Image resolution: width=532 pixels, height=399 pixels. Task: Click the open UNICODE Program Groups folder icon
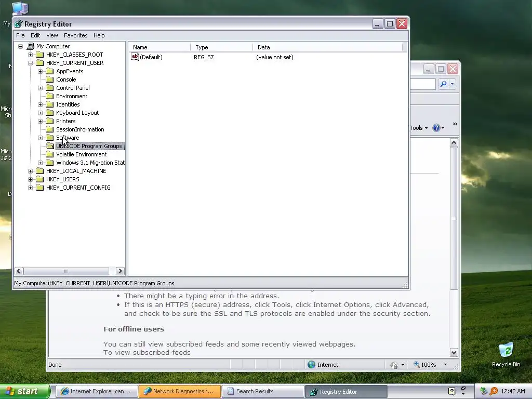pyautogui.click(x=50, y=146)
